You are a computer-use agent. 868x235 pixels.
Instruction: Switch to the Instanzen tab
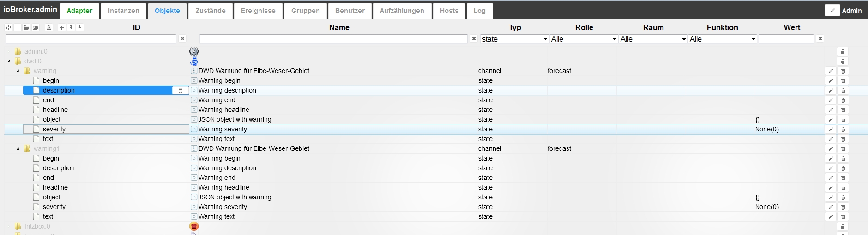click(x=123, y=11)
